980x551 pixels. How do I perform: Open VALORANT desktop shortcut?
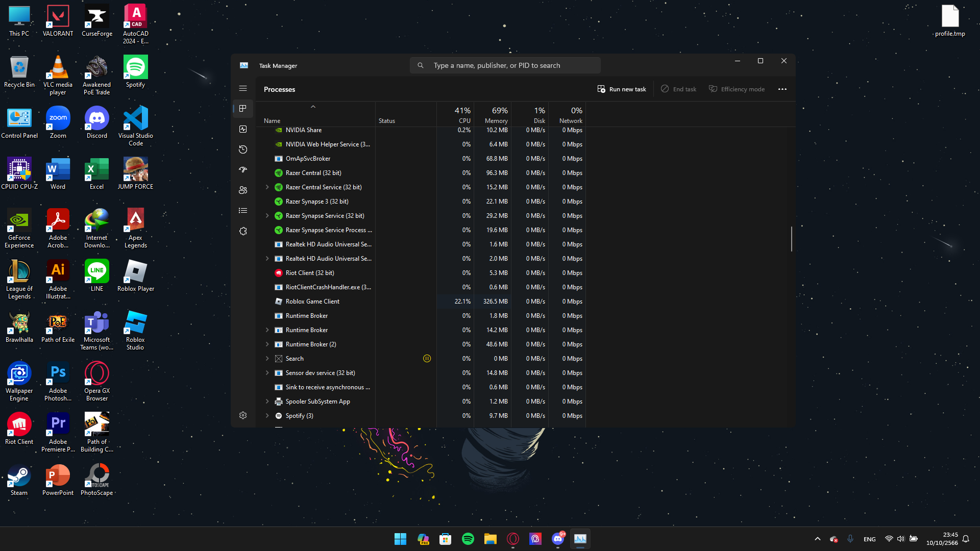point(58,21)
